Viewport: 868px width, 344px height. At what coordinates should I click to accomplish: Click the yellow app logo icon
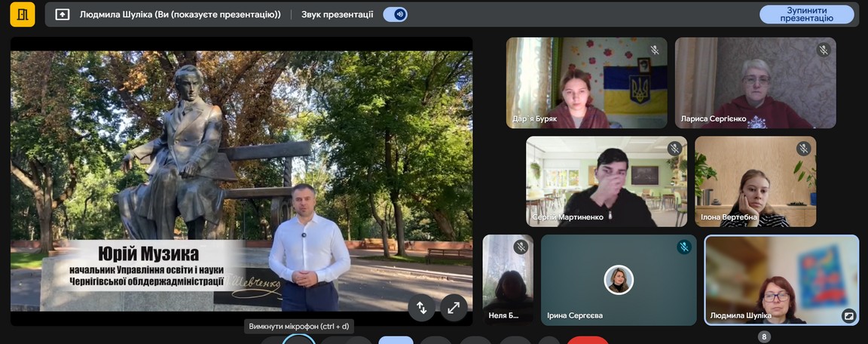23,14
